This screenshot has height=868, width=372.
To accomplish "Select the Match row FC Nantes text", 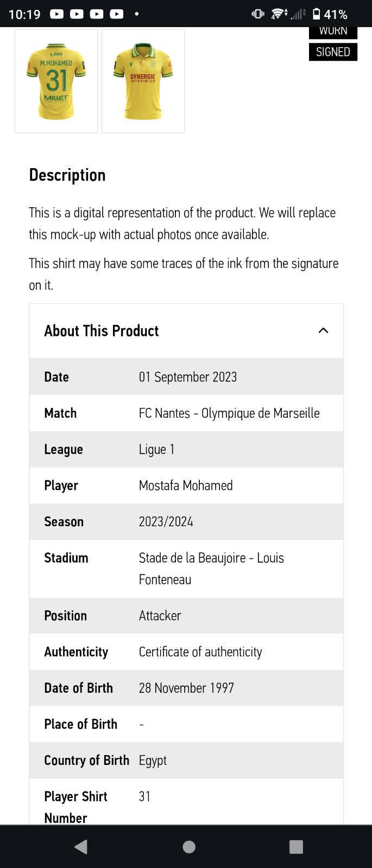I will [229, 413].
